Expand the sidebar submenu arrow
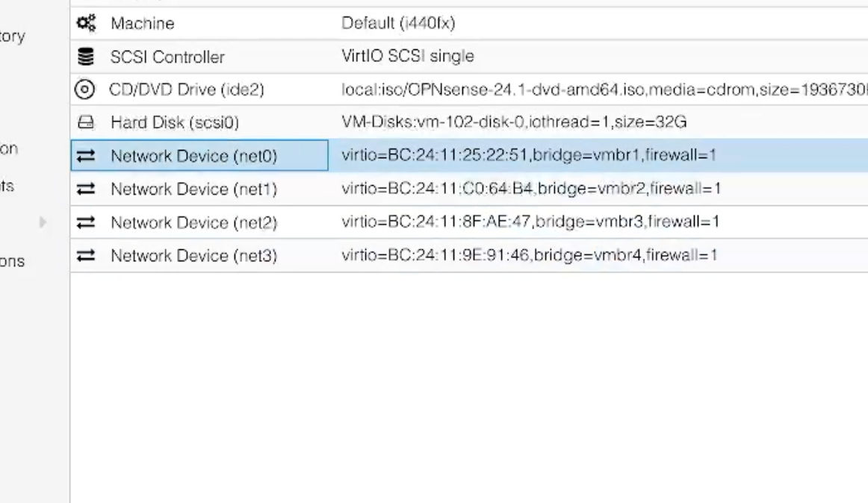The width and height of the screenshot is (868, 503). click(43, 222)
